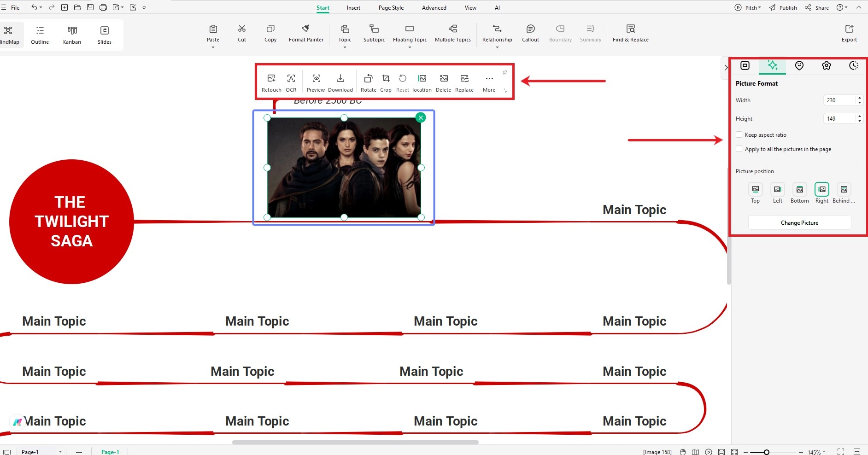Switch to the AI tab

tap(497, 8)
